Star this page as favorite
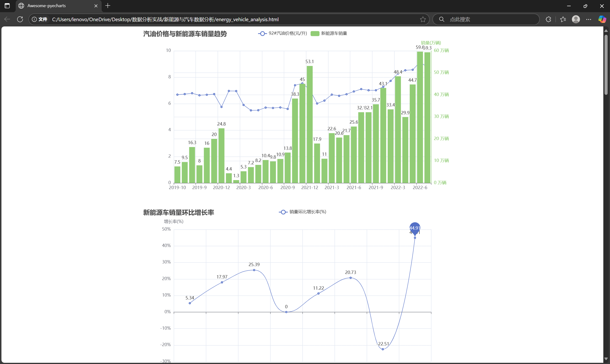This screenshot has height=364, width=610. tap(423, 19)
